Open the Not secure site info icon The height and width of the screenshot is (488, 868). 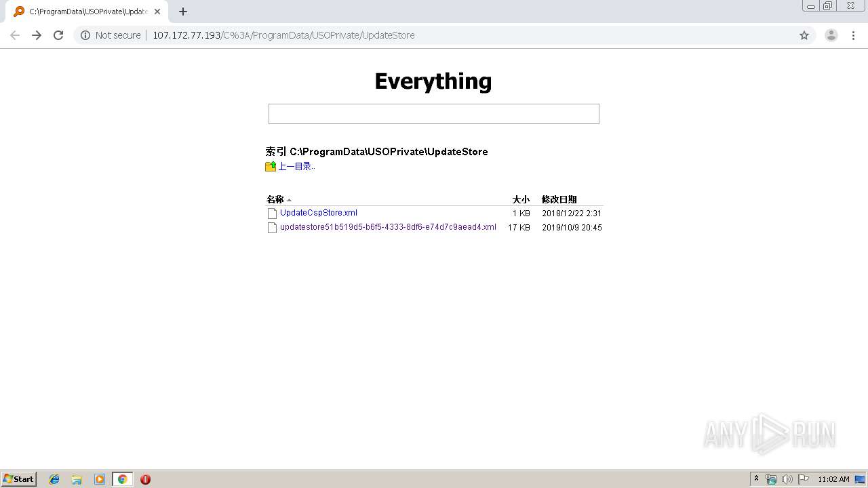click(x=85, y=35)
